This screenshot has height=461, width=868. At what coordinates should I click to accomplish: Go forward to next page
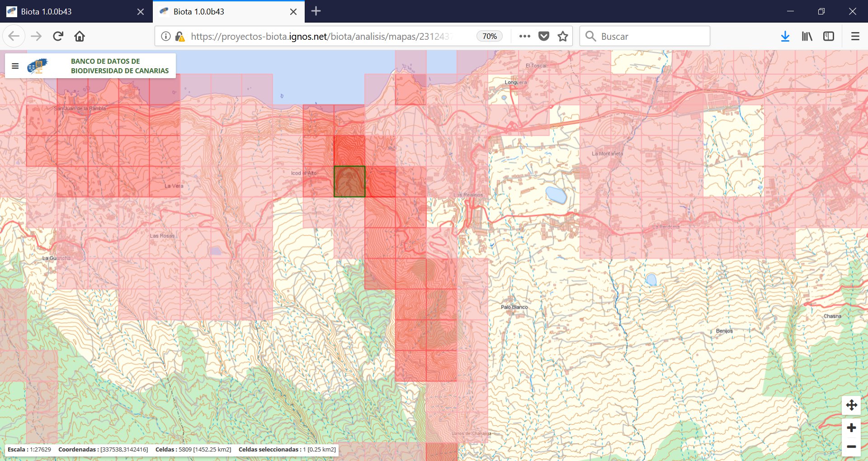point(36,36)
